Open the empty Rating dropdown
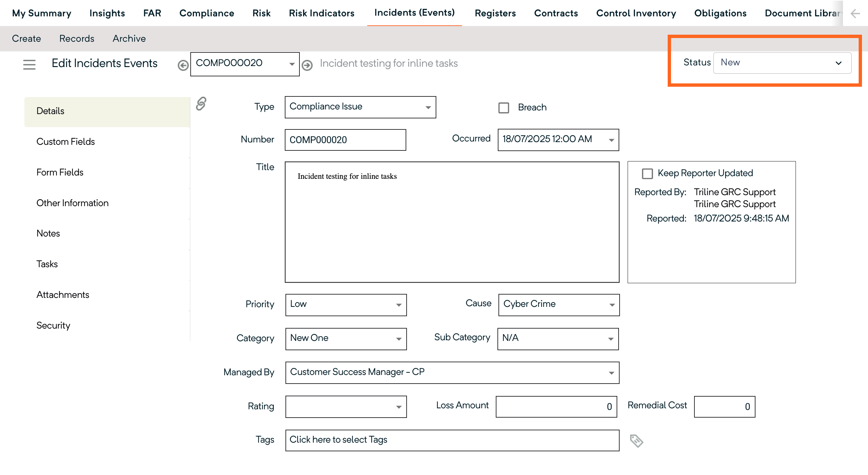Screen dimensions: 868x475 point(346,407)
